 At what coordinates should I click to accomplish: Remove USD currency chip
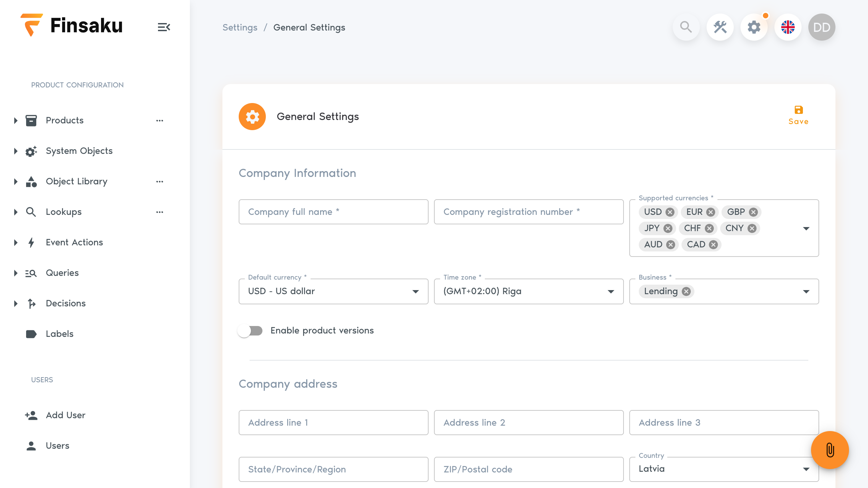[670, 212]
